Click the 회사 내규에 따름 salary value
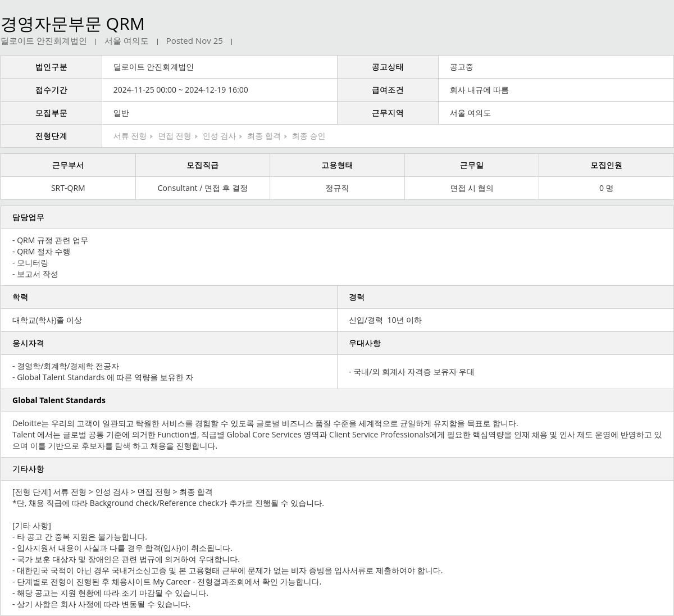Image resolution: width=674 pixels, height=616 pixels. 479,90
